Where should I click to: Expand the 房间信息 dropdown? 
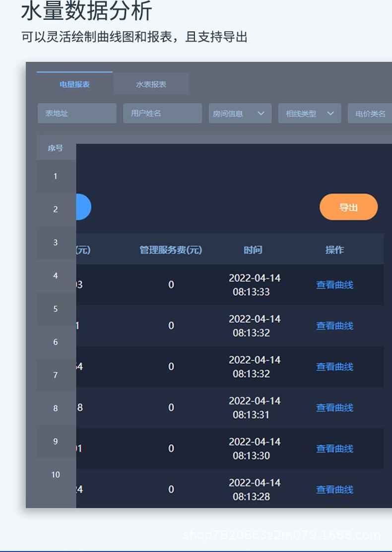[240, 114]
